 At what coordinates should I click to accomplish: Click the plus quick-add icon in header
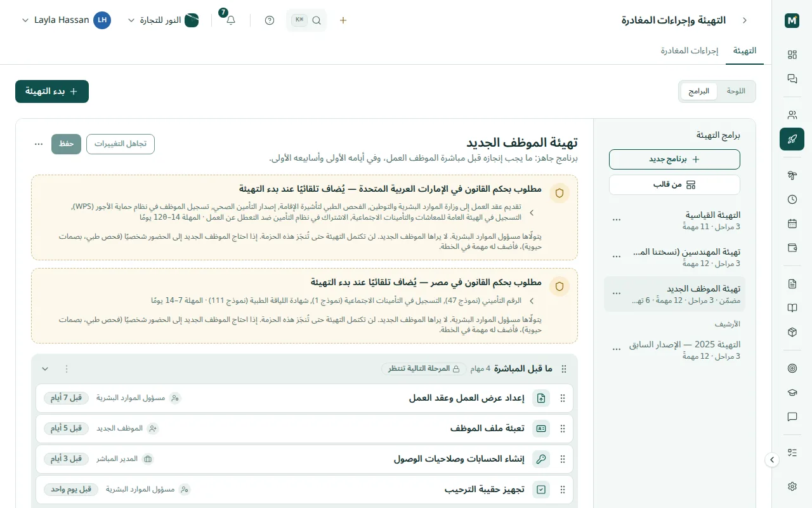[343, 20]
